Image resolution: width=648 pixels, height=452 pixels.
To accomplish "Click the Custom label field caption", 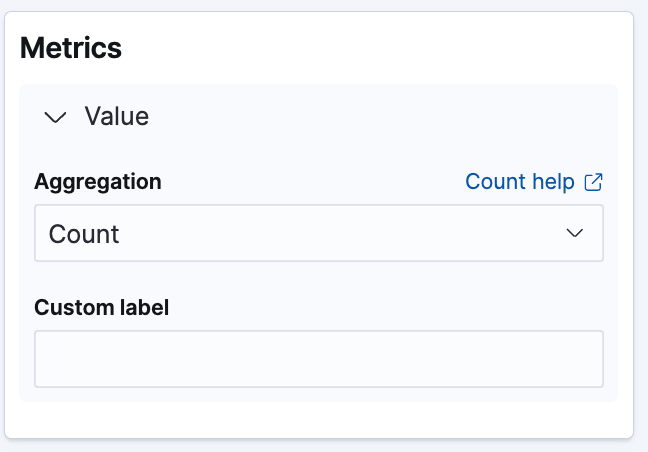I will click(102, 308).
